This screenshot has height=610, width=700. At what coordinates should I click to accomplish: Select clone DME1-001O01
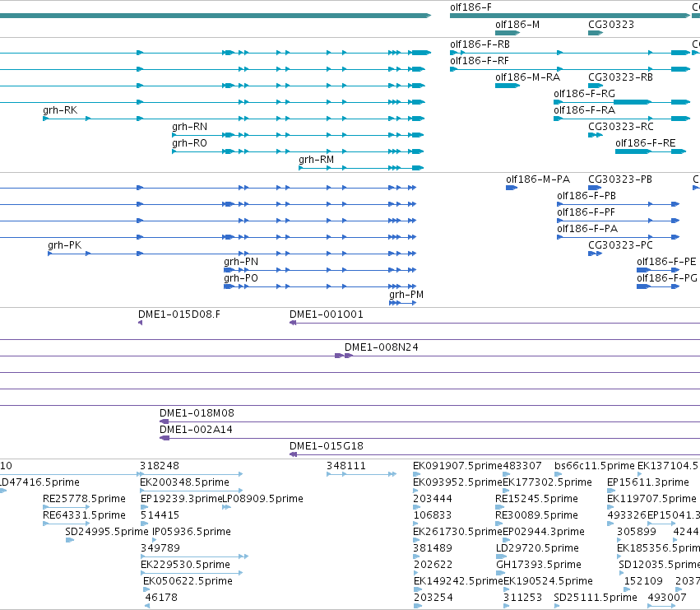[494, 323]
